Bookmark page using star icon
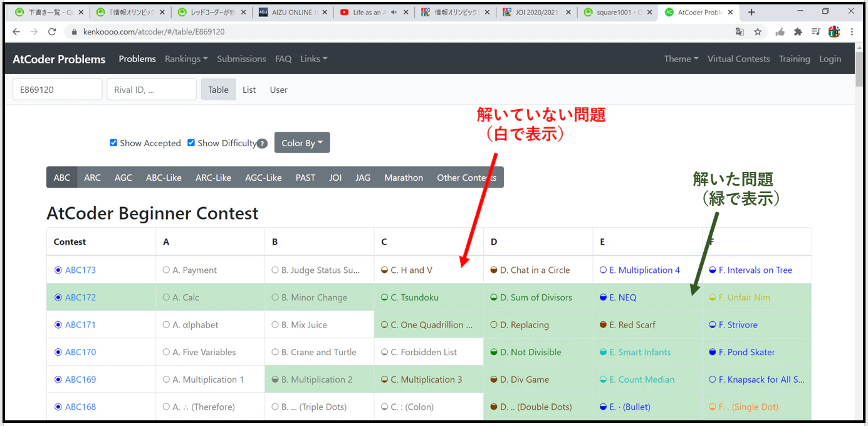Screen dimensions: 868x426 758,31
